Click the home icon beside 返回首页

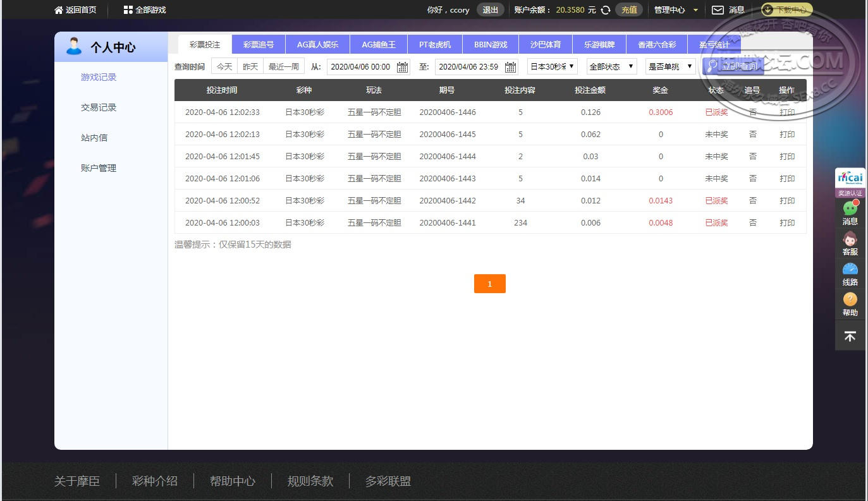[59, 10]
